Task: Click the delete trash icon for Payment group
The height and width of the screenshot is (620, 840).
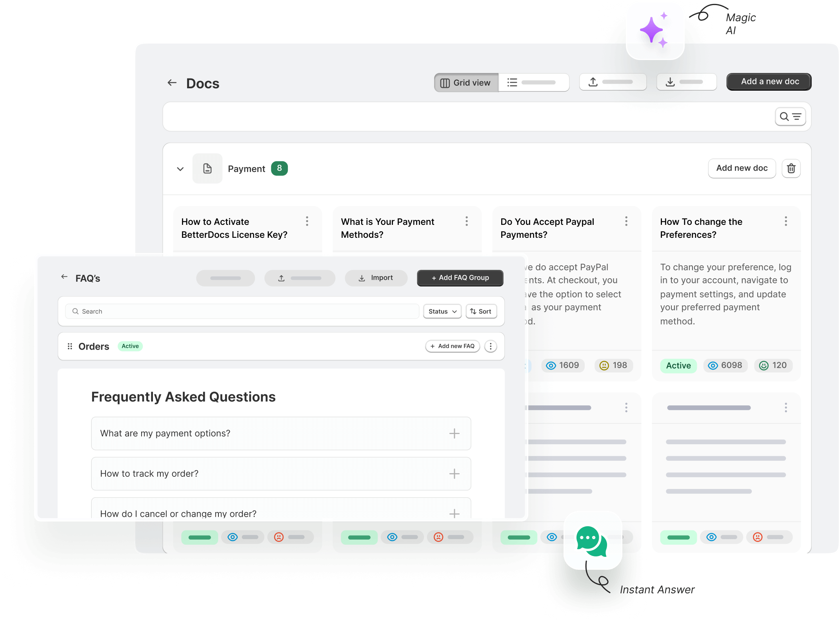Action: pos(791,168)
